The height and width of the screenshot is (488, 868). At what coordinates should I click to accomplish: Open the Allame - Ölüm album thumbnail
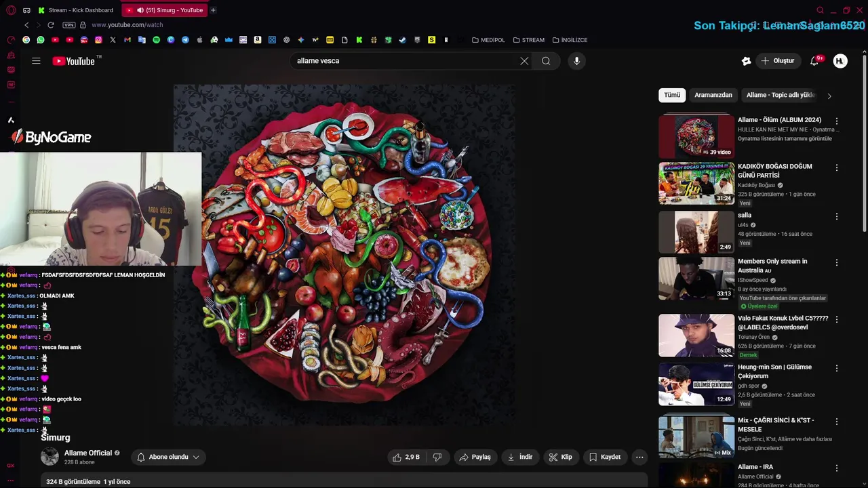[696, 136]
